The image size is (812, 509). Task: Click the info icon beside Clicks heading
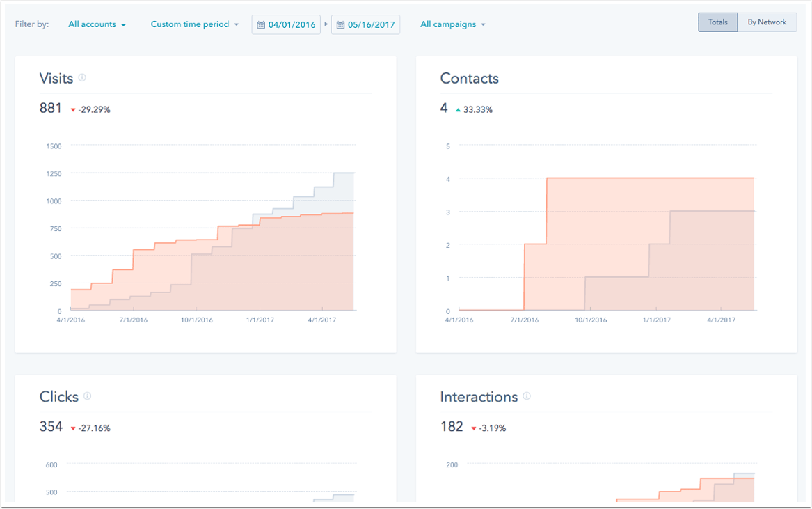pyautogui.click(x=87, y=396)
